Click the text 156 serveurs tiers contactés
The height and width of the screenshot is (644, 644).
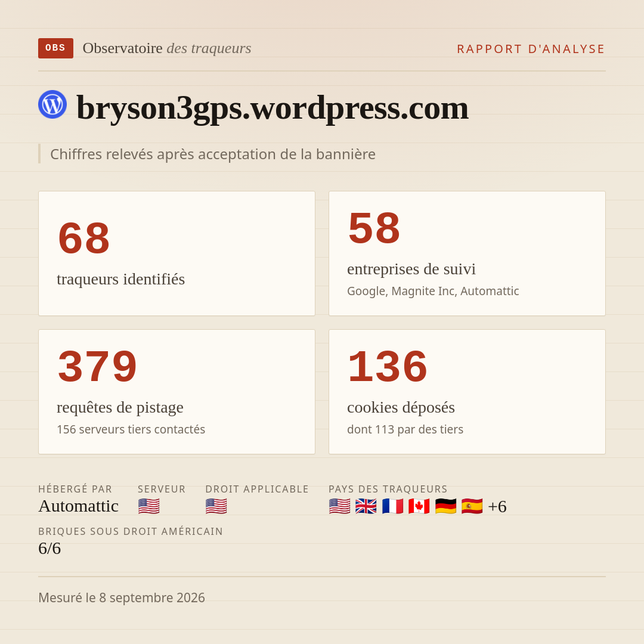[x=131, y=429]
